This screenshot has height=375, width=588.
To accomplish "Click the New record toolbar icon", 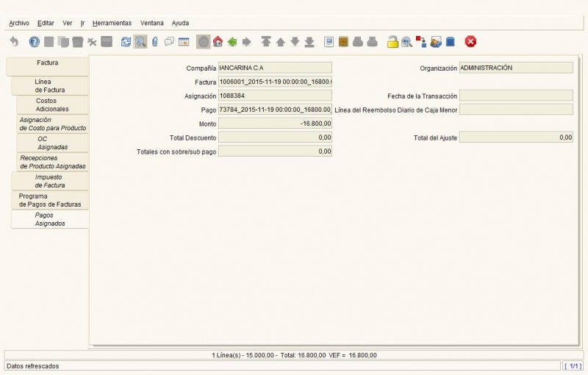I will 49,42.
